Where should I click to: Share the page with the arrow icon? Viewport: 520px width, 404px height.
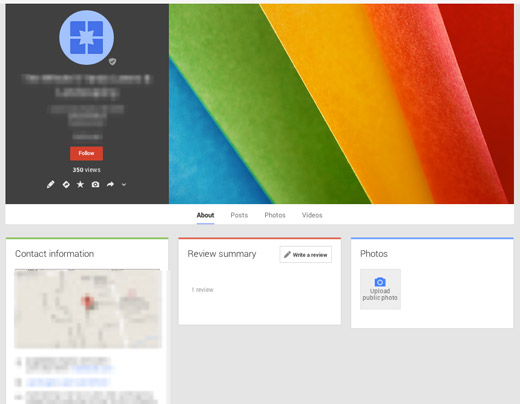pyautogui.click(x=110, y=184)
